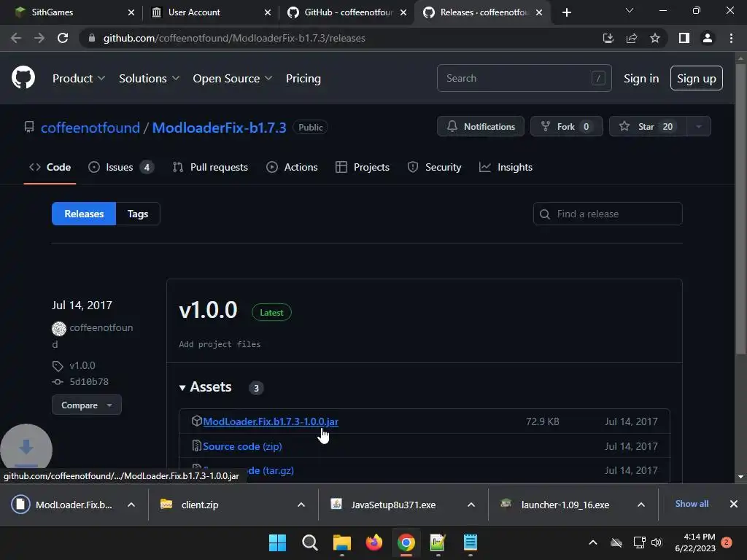Click the taskbar clock and date
The width and height of the screenshot is (747, 560).
coord(695,542)
